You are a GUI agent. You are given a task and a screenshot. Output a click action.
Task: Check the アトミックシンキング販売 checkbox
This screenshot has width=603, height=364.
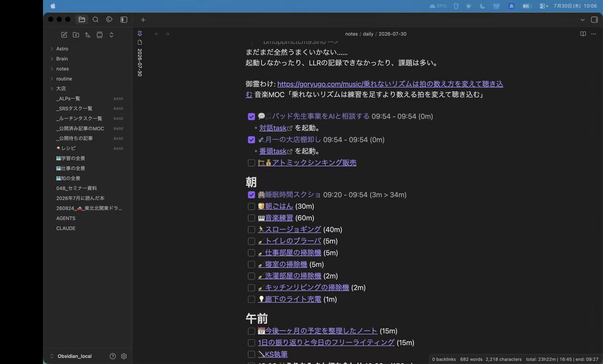pos(251,163)
